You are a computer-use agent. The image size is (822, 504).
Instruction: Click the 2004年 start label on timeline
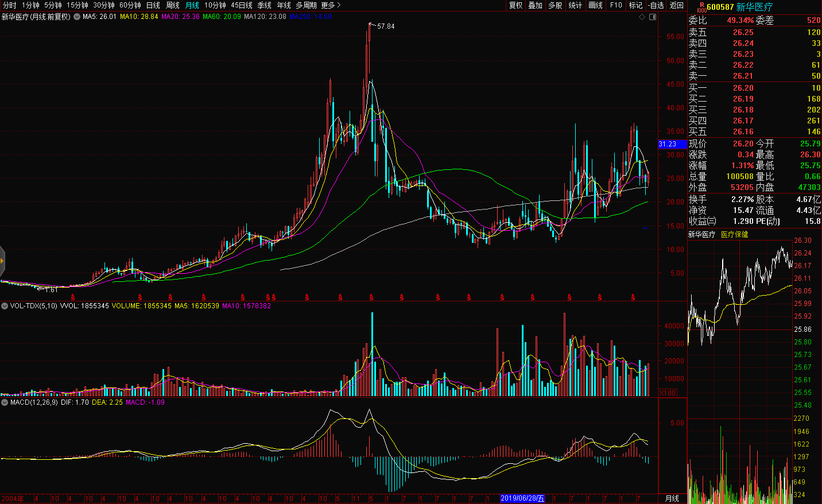click(x=12, y=498)
